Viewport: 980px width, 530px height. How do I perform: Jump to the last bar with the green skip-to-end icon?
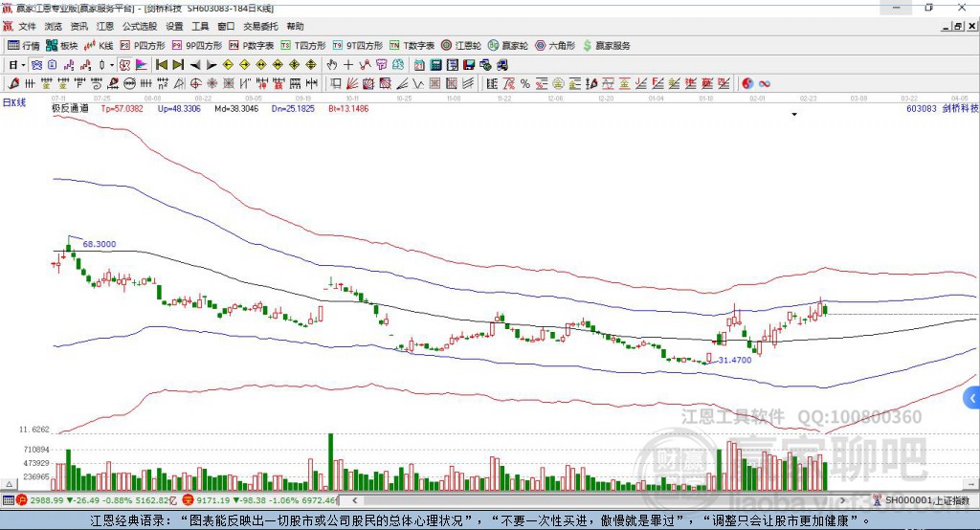[x=178, y=65]
